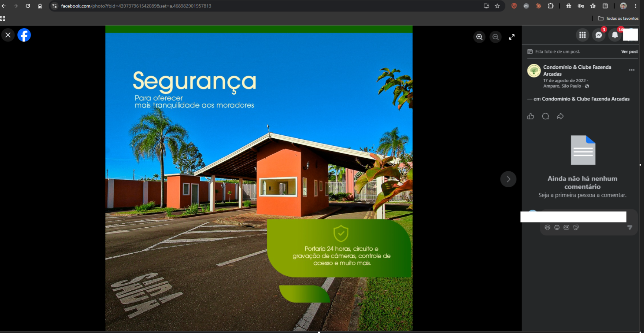Open Todos os favoritos bookmarks folder
The height and width of the screenshot is (333, 644).
click(618, 18)
